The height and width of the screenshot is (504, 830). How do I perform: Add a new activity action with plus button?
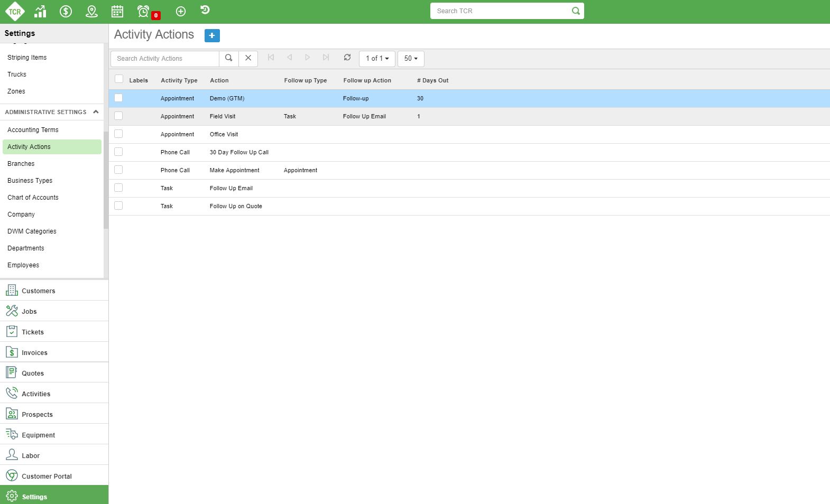point(212,35)
